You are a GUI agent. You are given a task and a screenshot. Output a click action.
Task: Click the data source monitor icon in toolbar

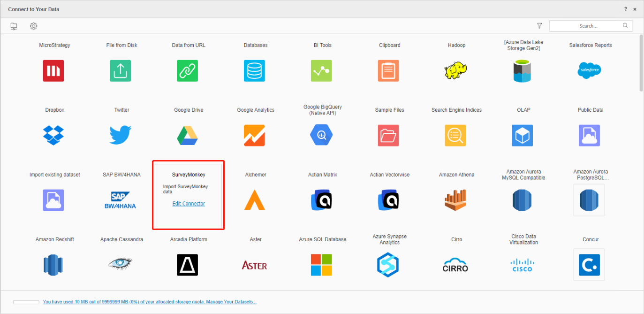(14, 26)
